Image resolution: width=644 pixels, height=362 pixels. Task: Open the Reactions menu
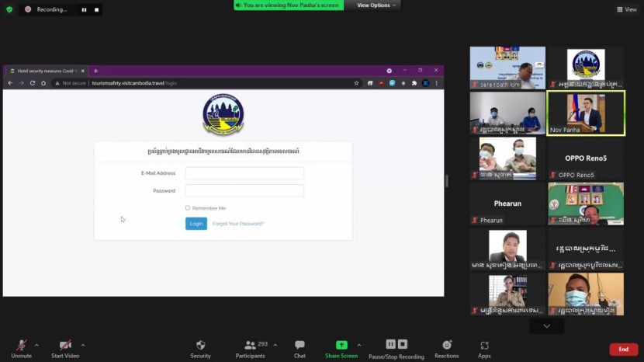446,346
